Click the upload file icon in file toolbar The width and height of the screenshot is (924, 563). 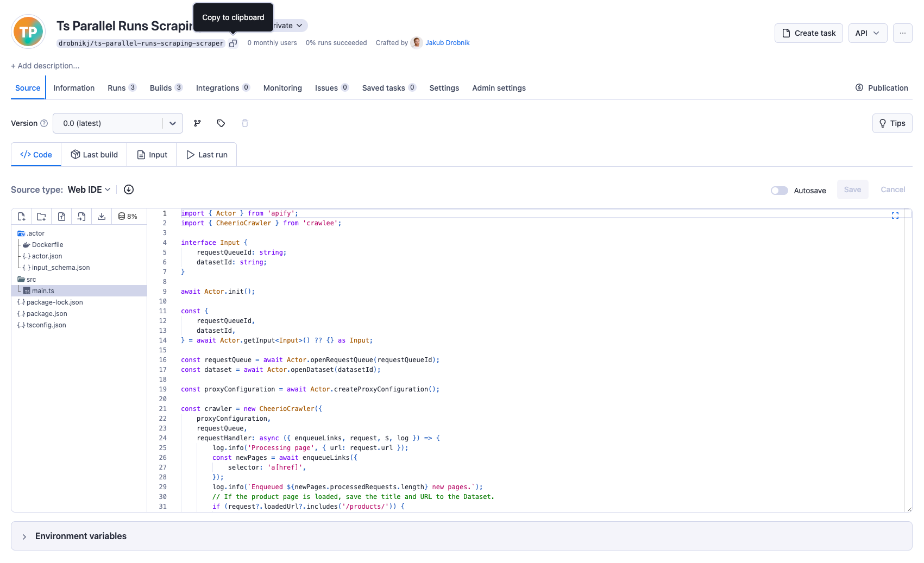click(61, 216)
